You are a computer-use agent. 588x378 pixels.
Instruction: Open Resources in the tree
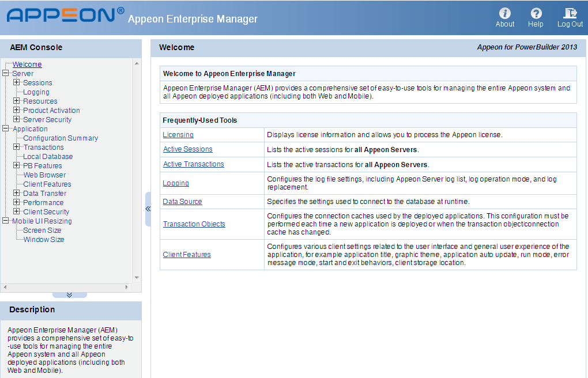tap(40, 101)
